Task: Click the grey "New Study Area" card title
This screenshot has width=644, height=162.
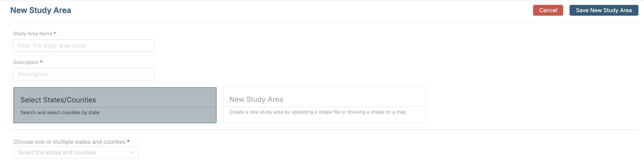Action: pos(256,99)
